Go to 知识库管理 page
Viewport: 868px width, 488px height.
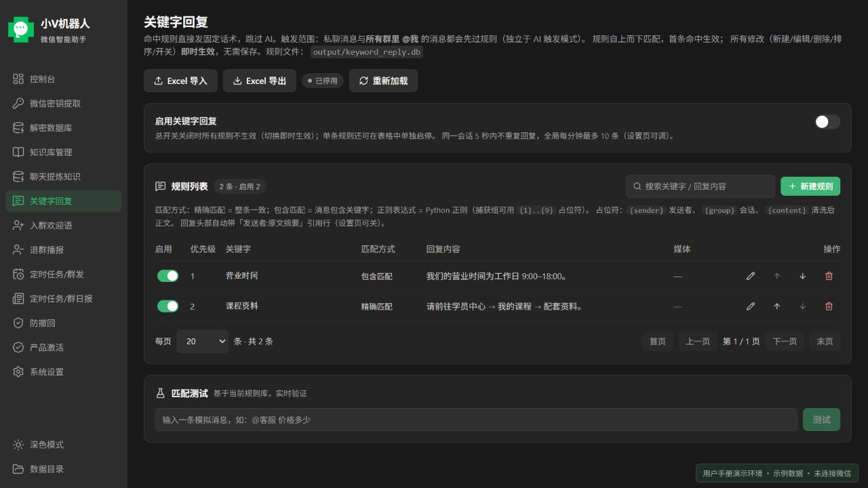pyautogui.click(x=64, y=152)
